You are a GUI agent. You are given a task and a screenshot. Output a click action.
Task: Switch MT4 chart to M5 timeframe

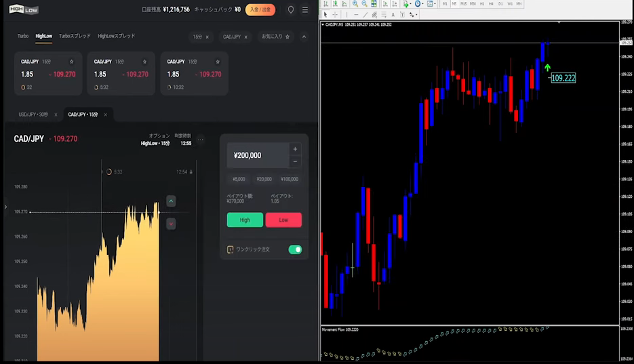point(454,3)
